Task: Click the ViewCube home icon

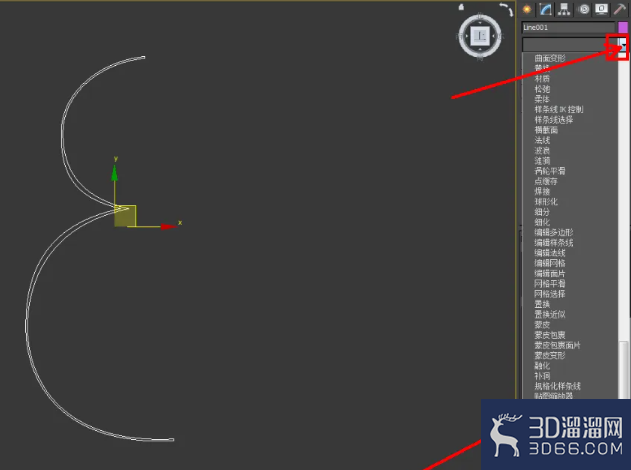Action: [461, 7]
